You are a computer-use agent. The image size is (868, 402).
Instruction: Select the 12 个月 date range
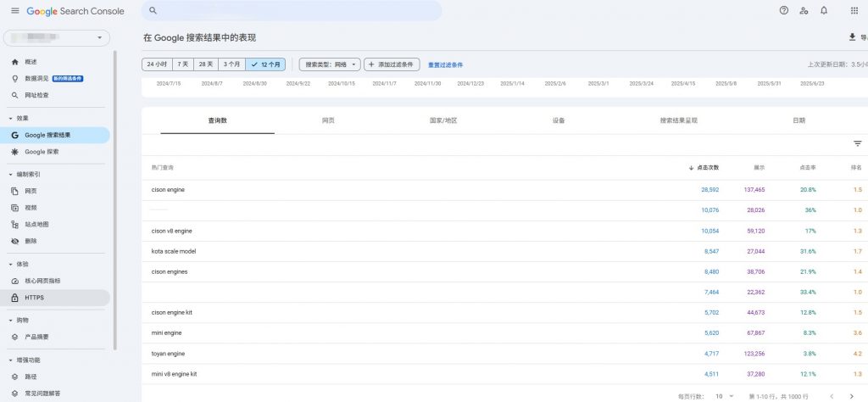pyautogui.click(x=265, y=64)
